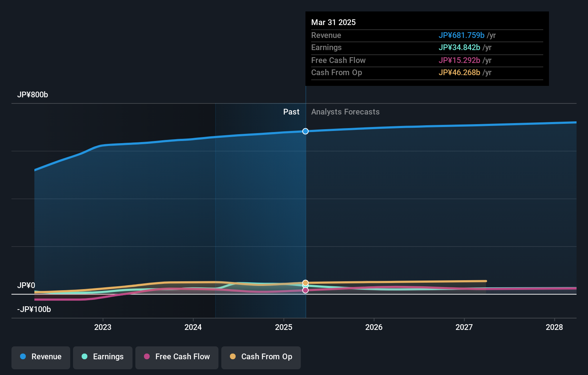Toggle the Earnings legend button
This screenshot has width=588, height=375.
pos(103,357)
